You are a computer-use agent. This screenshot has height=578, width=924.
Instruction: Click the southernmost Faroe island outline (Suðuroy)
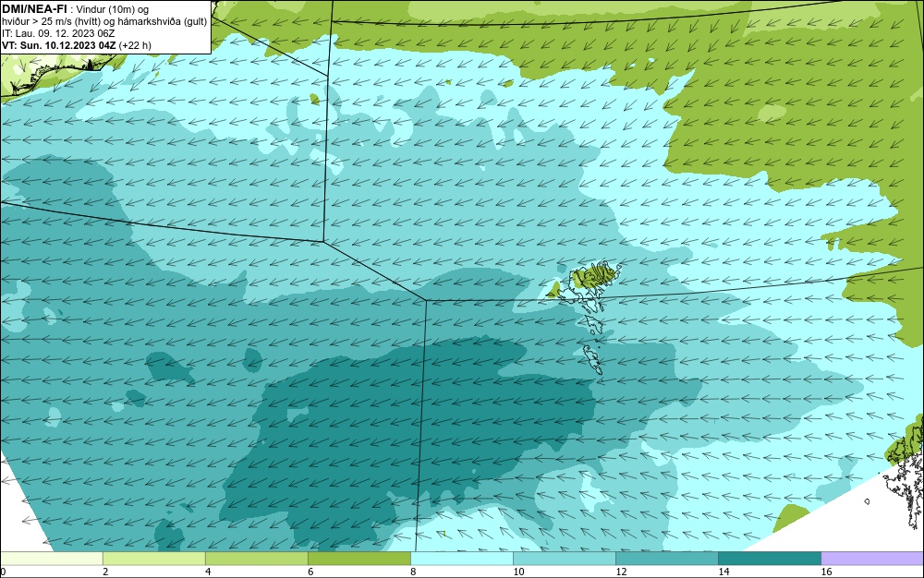point(593,359)
